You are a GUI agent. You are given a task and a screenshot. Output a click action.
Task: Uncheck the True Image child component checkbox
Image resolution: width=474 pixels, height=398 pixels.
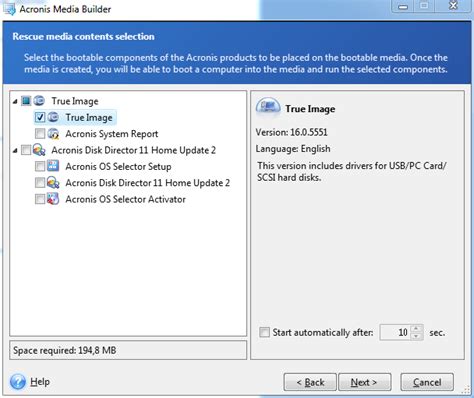pos(40,117)
